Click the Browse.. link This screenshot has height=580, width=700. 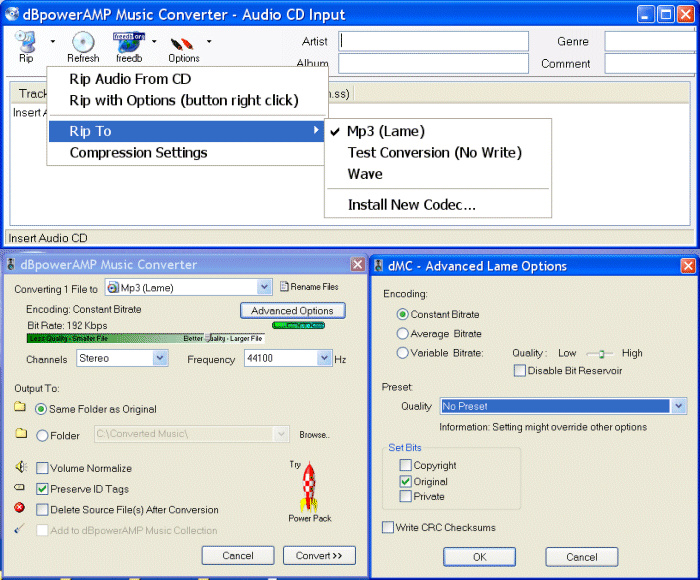click(x=314, y=435)
